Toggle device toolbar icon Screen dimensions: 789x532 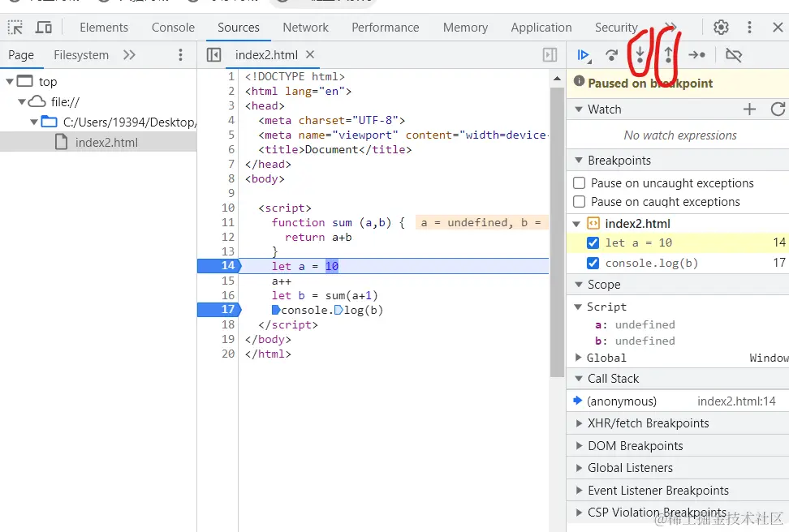pos(44,27)
